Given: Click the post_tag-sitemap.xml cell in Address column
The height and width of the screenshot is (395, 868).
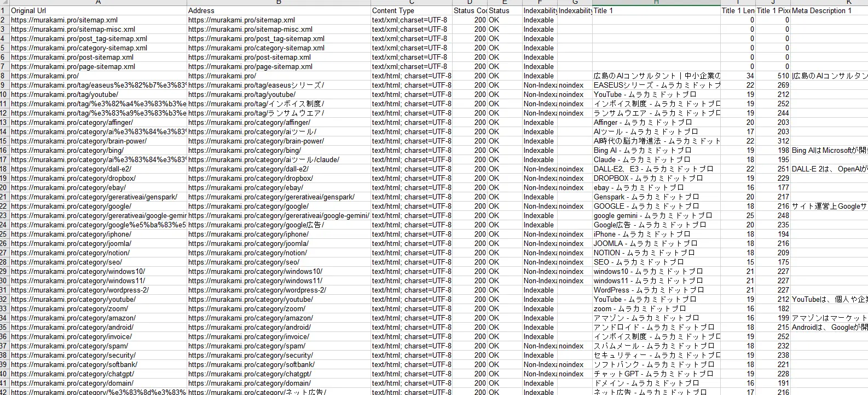Looking at the screenshot, I should 279,38.
